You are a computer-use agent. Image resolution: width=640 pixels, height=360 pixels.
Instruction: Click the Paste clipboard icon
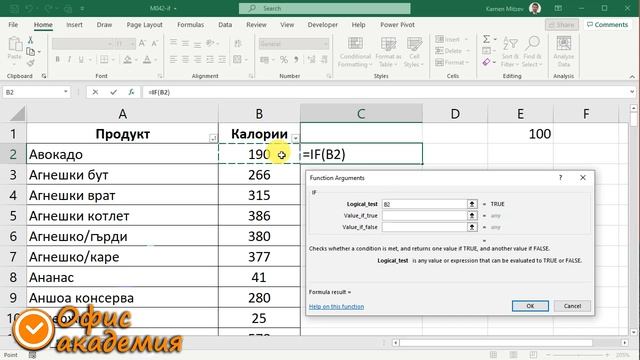click(x=15, y=44)
